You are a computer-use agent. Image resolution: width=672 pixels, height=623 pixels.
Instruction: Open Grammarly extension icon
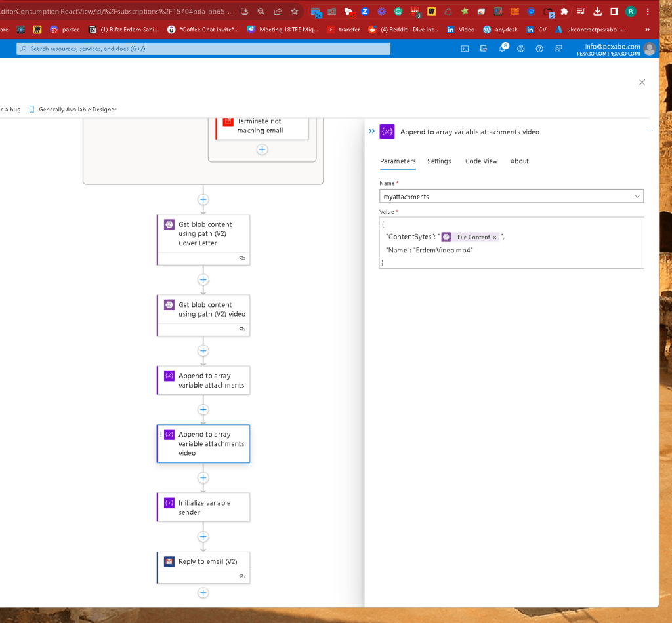tap(398, 12)
